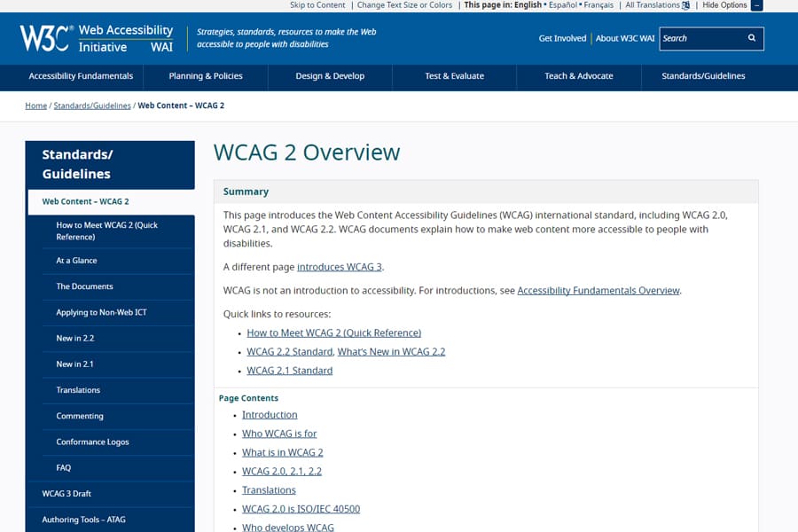Click Hide Options link

[x=724, y=5]
